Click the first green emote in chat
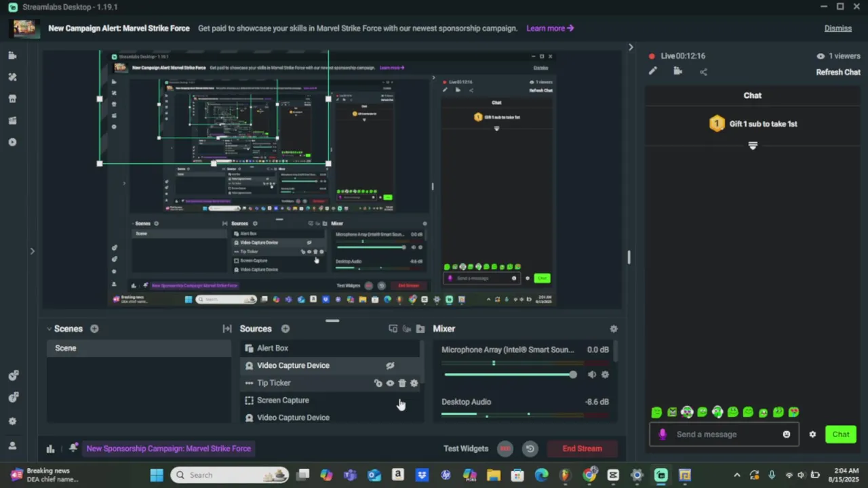The image size is (868, 488). [656, 412]
